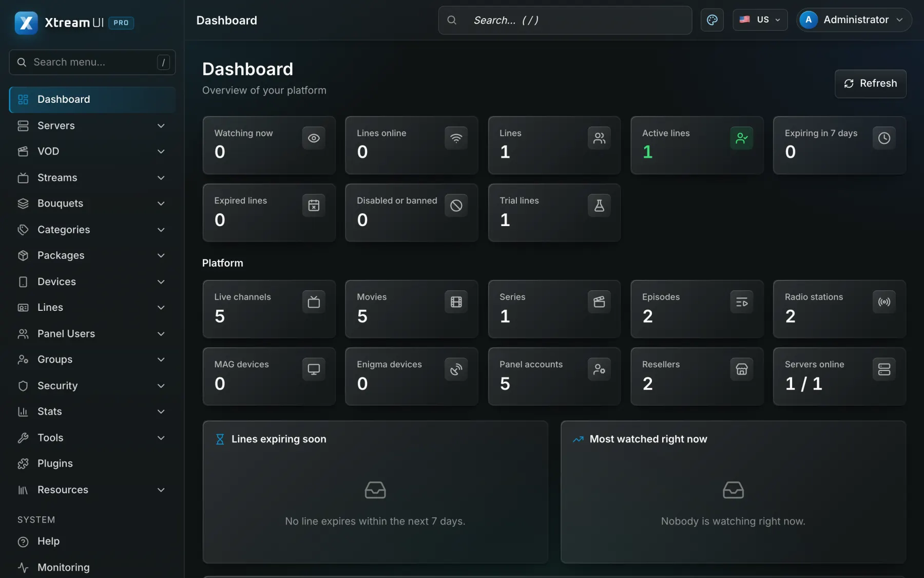Select Dashboard in the sidebar
Viewport: 924px width, 578px height.
(92, 100)
